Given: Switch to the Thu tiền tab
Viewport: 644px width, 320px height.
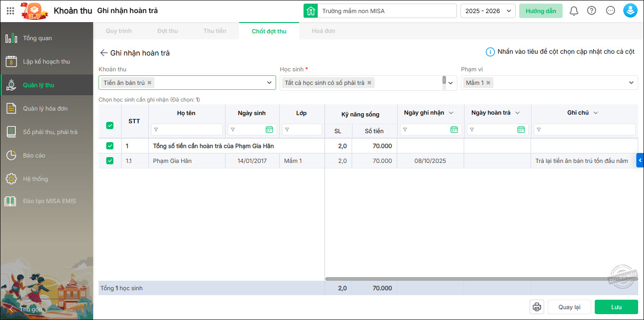Looking at the screenshot, I should [215, 31].
